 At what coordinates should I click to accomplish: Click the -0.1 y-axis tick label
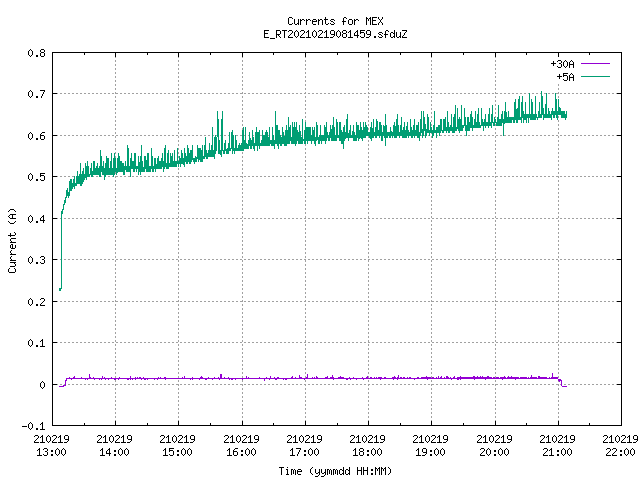(x=33, y=426)
